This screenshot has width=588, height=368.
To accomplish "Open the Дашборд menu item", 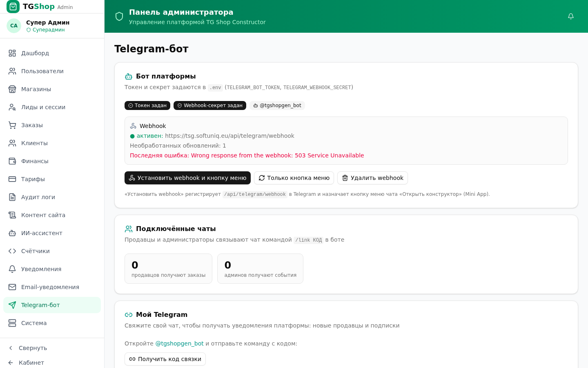I will (52, 53).
